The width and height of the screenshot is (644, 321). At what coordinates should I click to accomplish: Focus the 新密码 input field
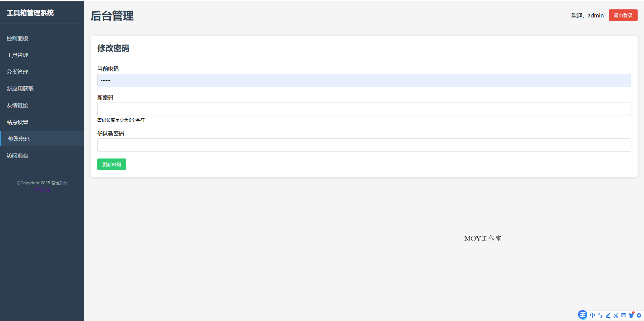pos(364,109)
